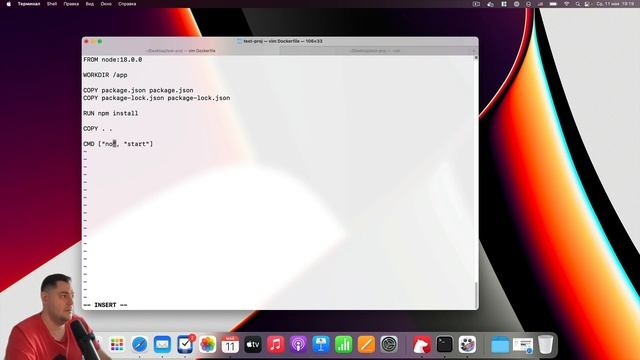Image resolution: width=640 pixels, height=360 pixels.
Task: Open the tasks app with the red badge
Action: tap(185, 344)
